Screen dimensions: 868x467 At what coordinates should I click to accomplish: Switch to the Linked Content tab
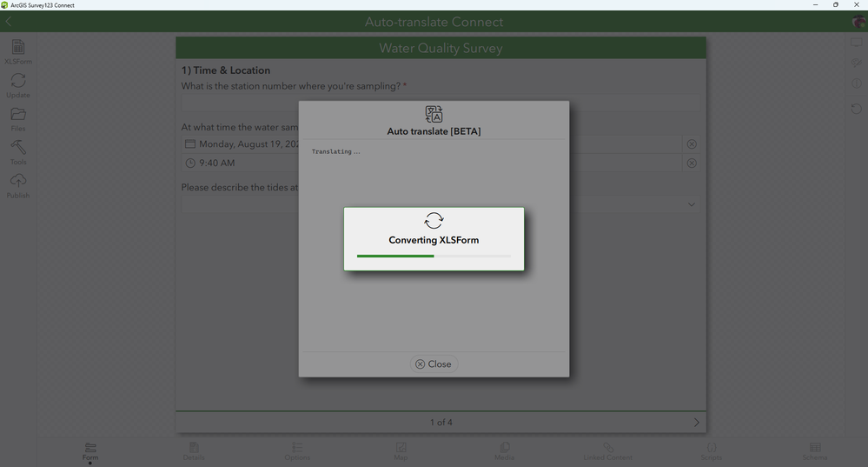pos(608,451)
